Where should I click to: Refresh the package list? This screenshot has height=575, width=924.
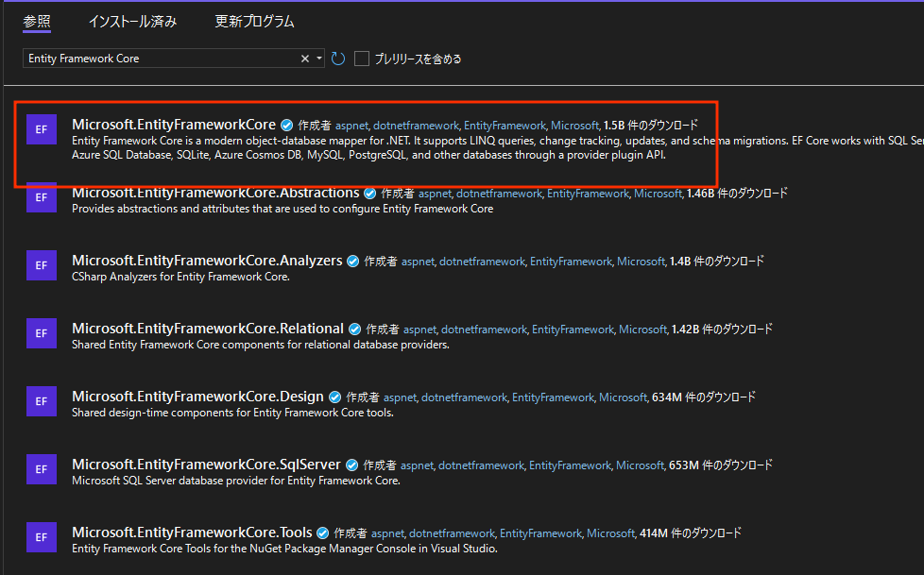point(338,59)
